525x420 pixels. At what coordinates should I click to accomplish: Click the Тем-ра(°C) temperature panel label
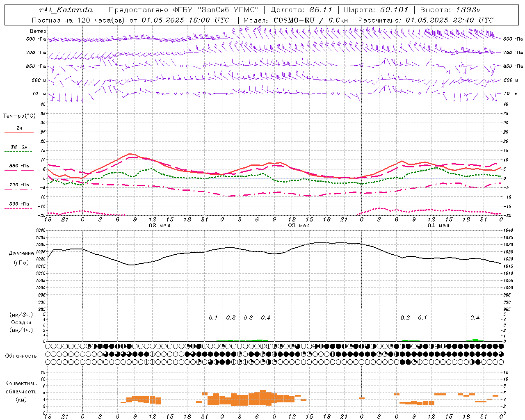(x=19, y=116)
